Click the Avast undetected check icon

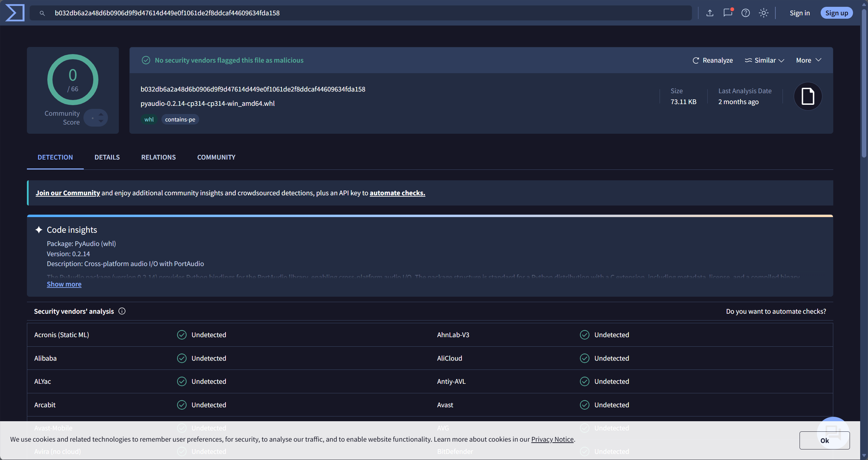tap(585, 405)
